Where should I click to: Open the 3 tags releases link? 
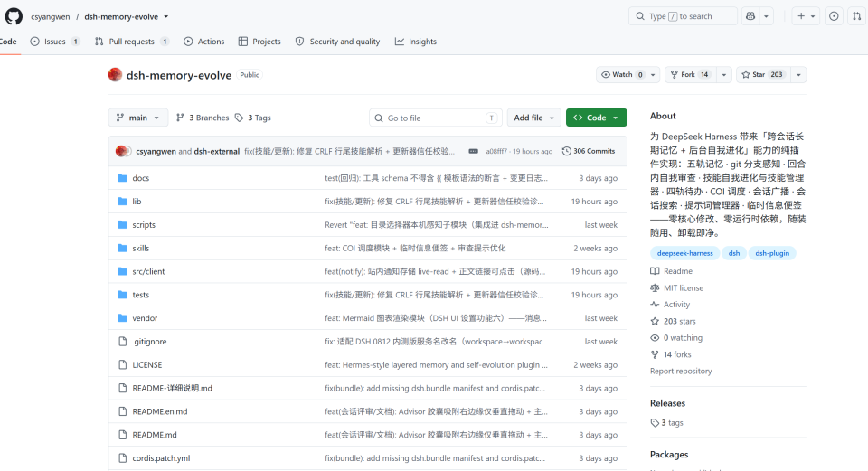point(667,422)
